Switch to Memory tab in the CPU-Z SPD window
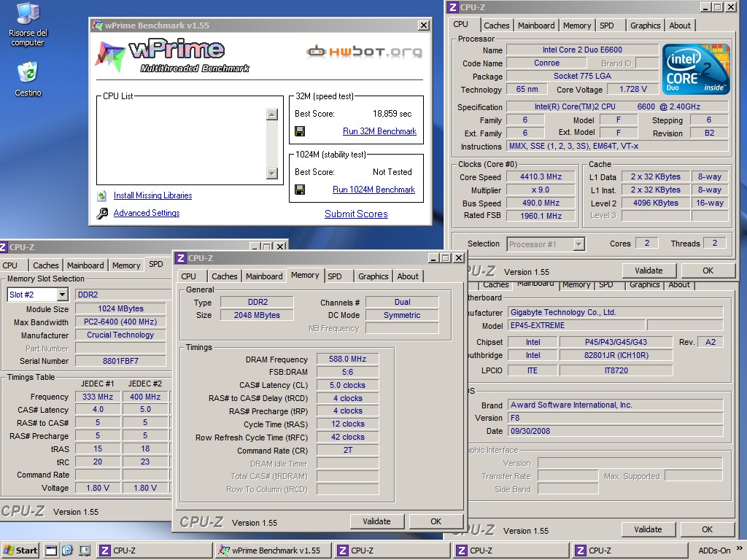Screen dimensions: 747x560 126,265
